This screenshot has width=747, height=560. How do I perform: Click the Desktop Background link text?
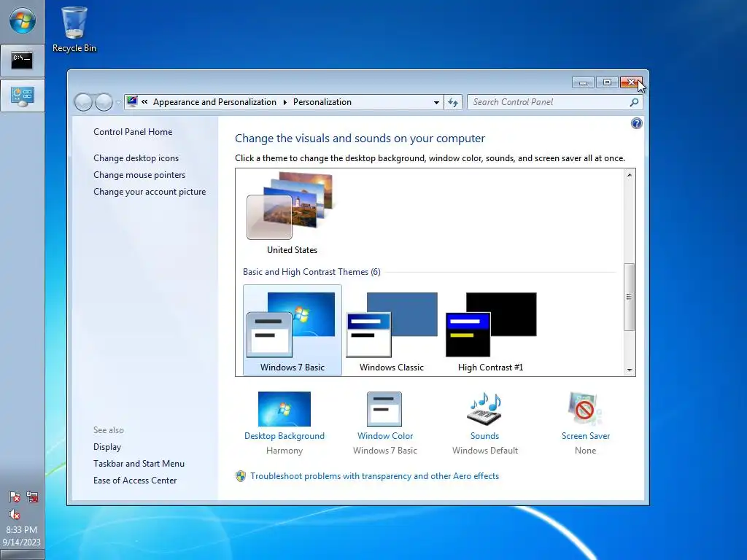tap(285, 436)
